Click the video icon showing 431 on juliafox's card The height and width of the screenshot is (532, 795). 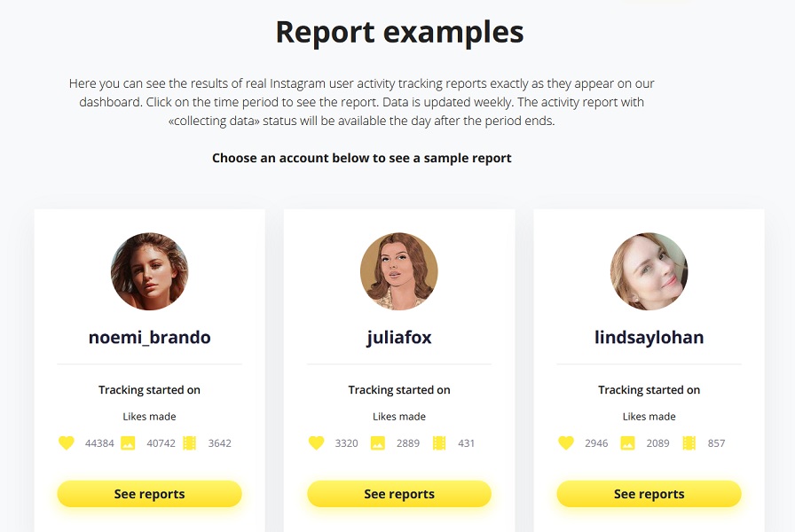(438, 442)
